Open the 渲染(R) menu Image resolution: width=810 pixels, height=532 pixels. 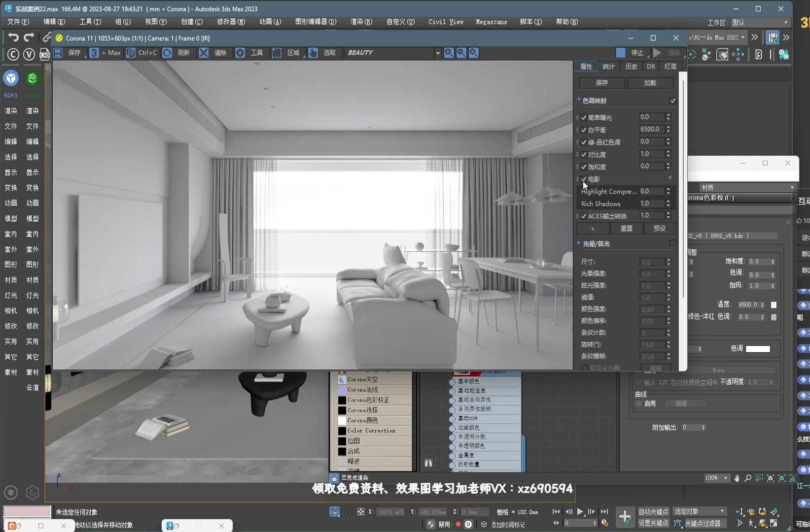pyautogui.click(x=361, y=22)
